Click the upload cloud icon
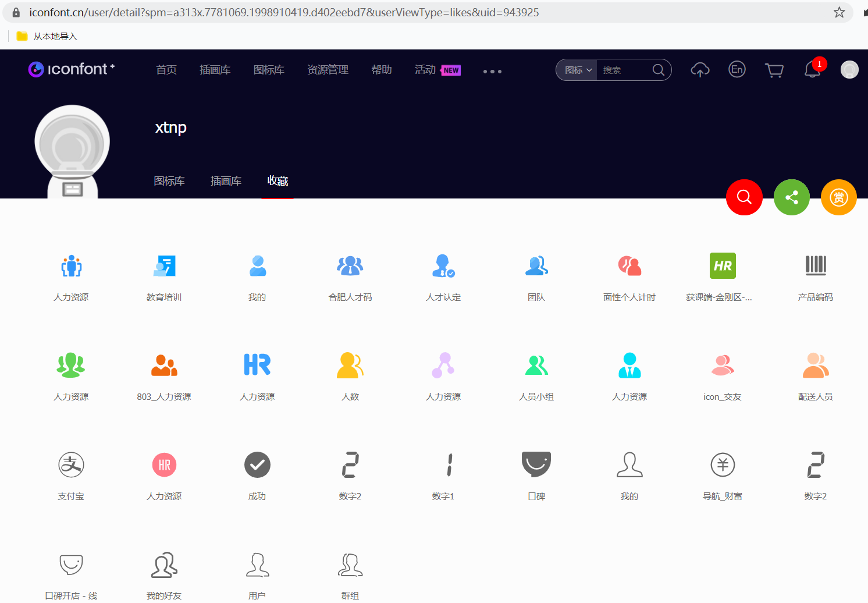This screenshot has height=603, width=868. tap(700, 70)
